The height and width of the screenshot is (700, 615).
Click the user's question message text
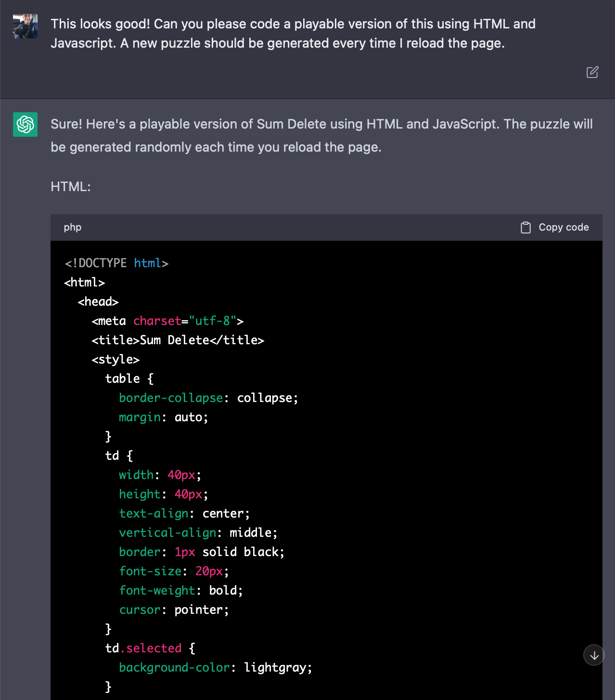(x=293, y=33)
